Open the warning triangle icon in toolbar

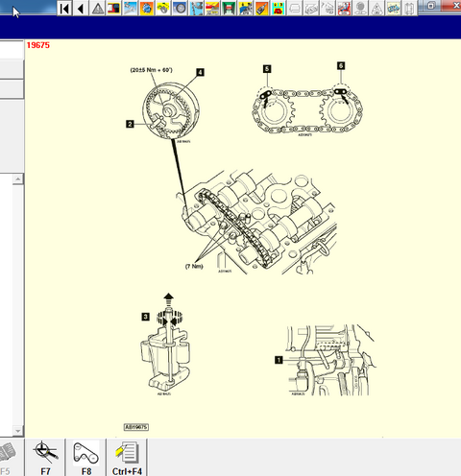tap(98, 8)
